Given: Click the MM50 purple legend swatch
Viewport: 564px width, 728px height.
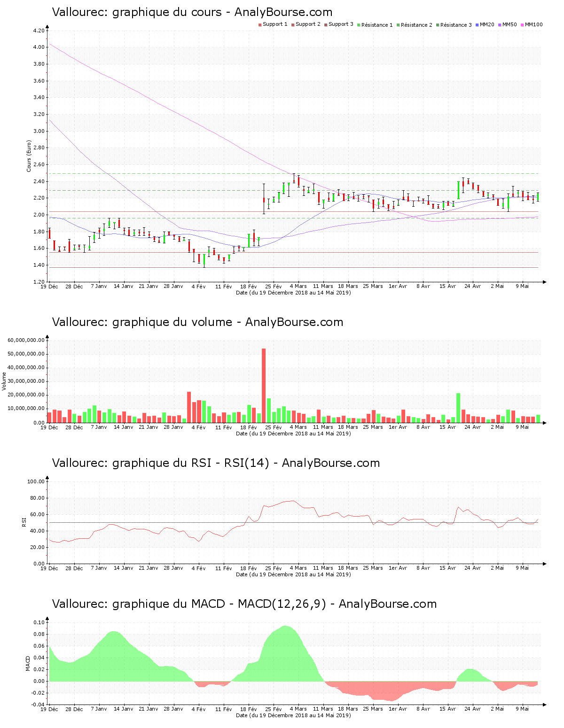Looking at the screenshot, I should [501, 24].
